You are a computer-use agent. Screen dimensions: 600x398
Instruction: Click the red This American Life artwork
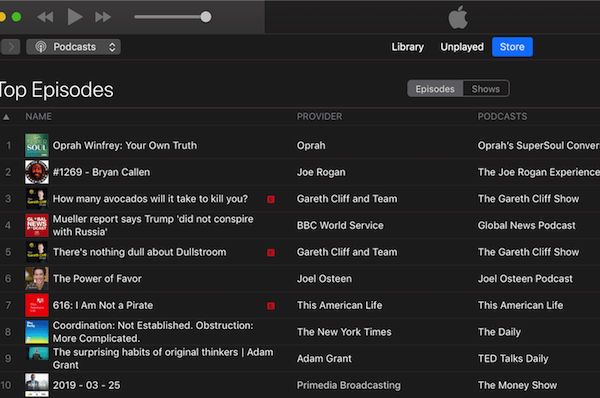coord(37,305)
